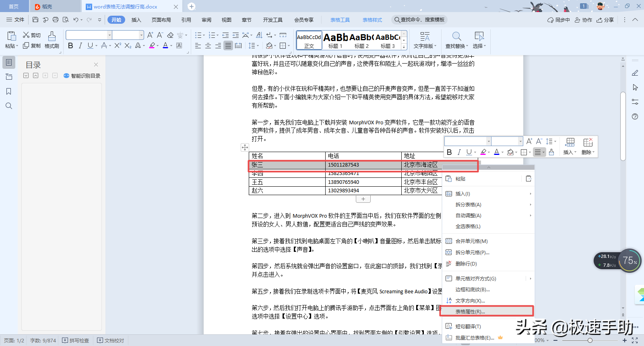Click the ribbon's Decrease indent icon

pyautogui.click(x=225, y=35)
